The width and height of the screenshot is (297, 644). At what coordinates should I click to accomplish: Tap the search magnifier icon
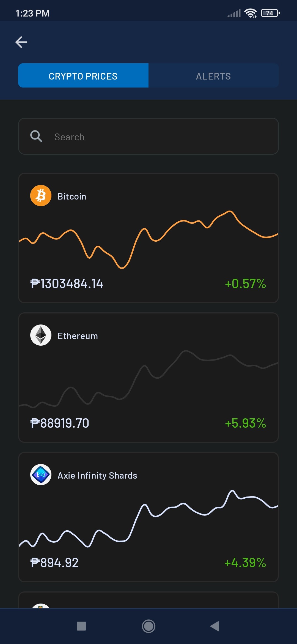coord(36,136)
